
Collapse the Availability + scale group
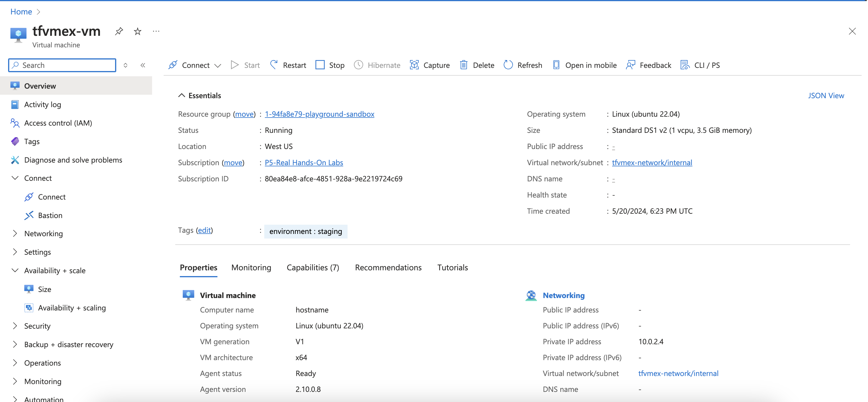coord(15,270)
